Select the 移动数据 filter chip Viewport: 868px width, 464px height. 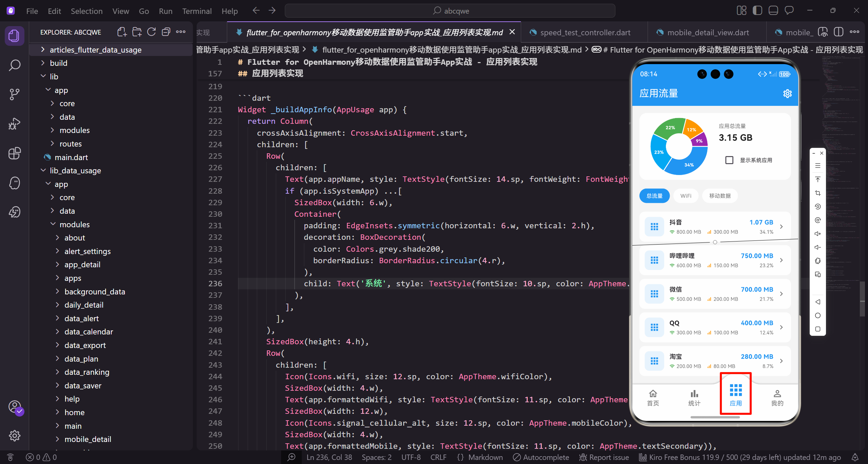[x=720, y=196]
